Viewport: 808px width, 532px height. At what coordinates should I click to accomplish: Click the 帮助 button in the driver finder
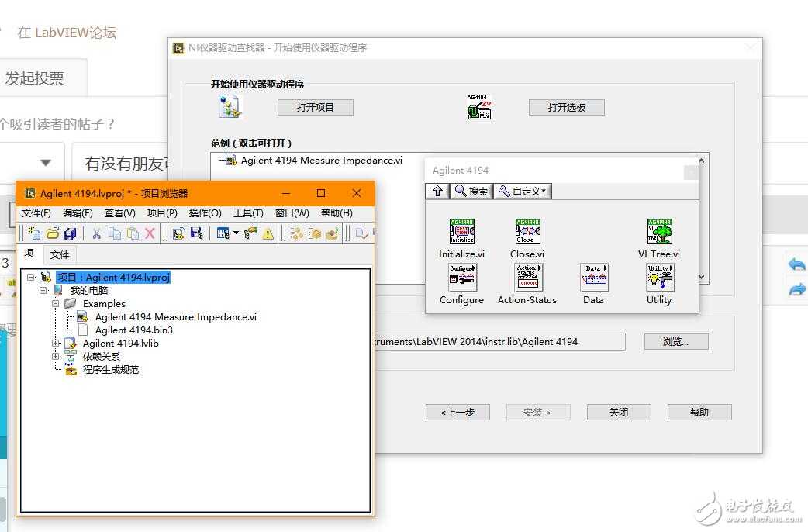click(699, 412)
